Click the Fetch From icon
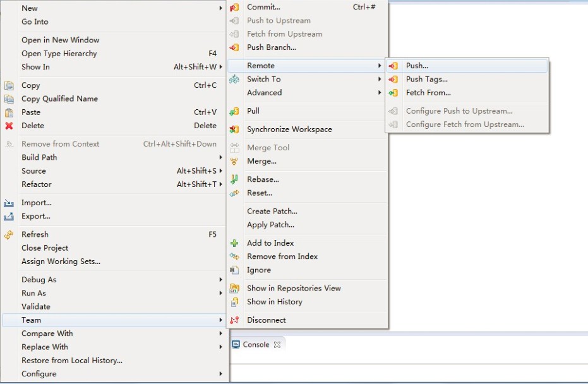 pyautogui.click(x=393, y=93)
